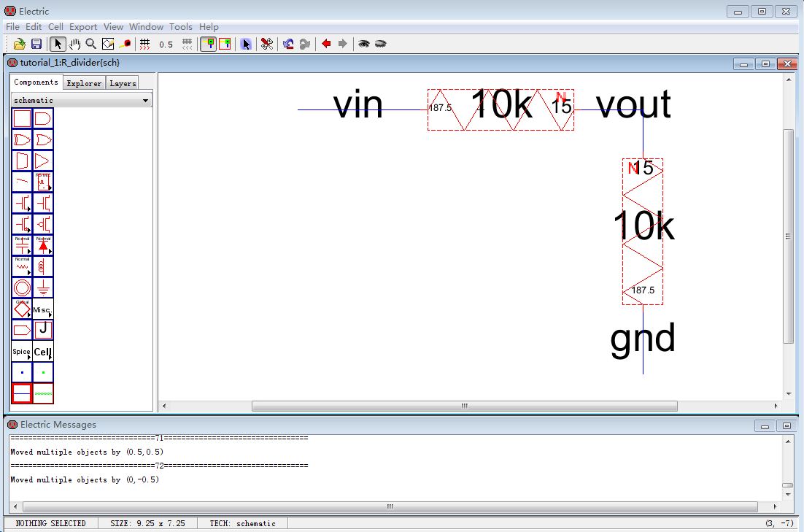
Task: Go forward with grey right arrow
Action: [x=342, y=44]
